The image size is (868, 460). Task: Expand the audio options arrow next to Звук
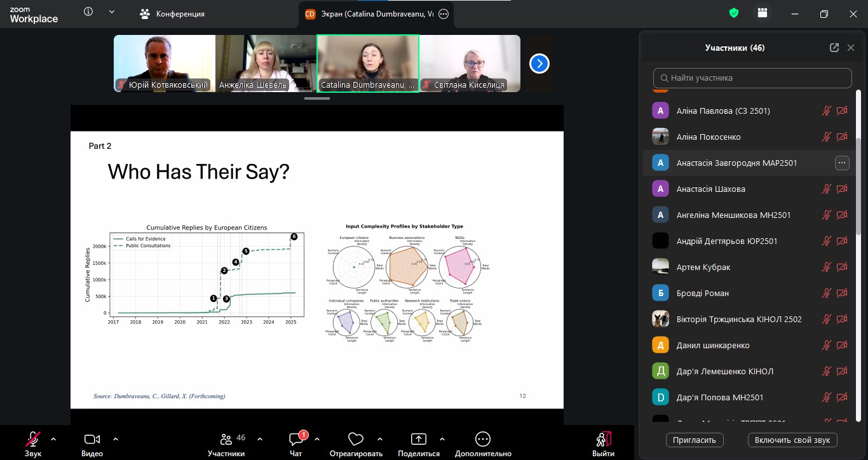[x=53, y=438]
